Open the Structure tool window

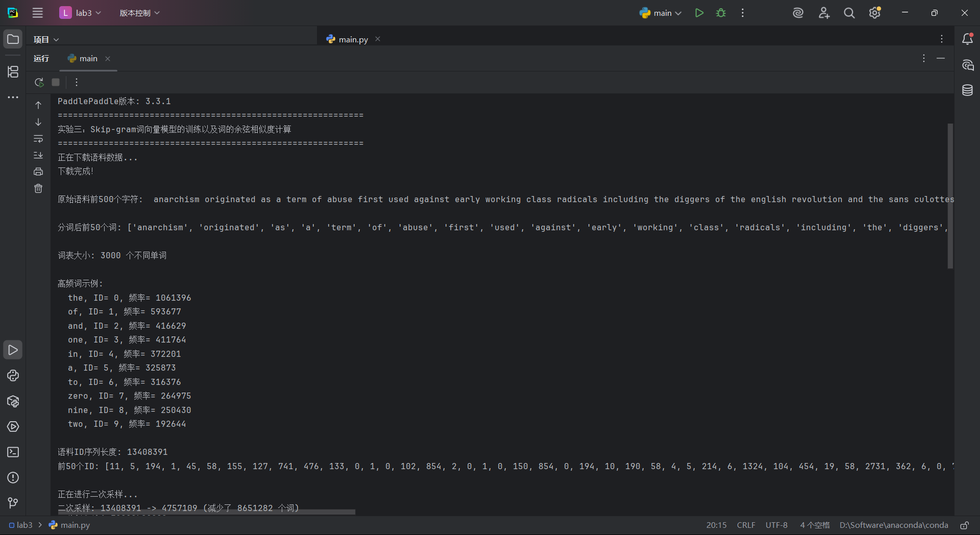[x=13, y=71]
